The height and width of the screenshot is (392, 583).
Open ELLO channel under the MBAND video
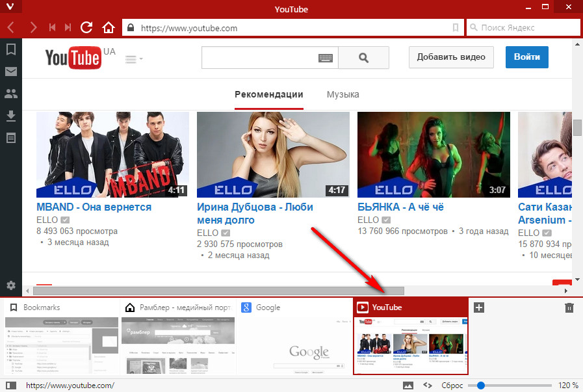(47, 220)
